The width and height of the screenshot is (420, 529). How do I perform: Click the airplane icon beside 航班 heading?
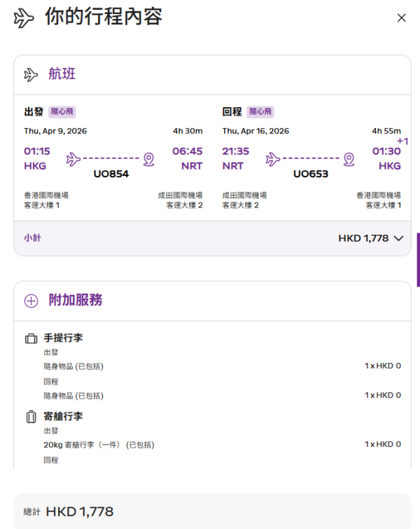pos(31,74)
